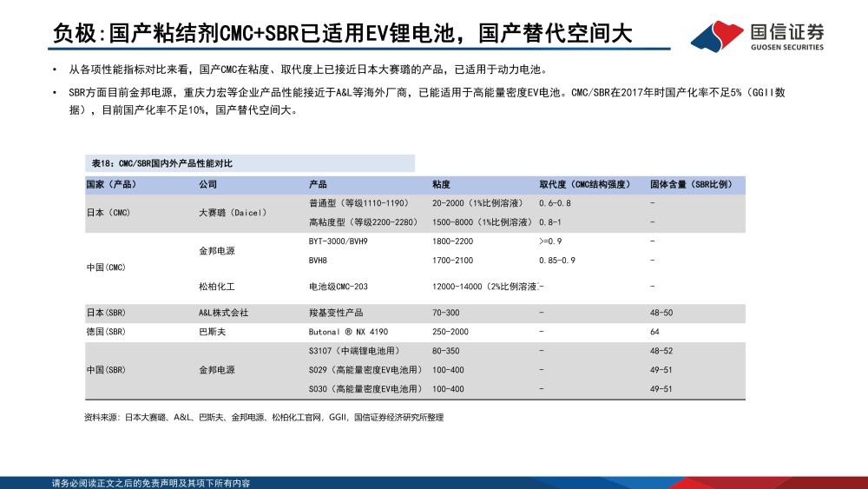Select the 1500-8000 viscosity cell
Screen dimensions: 868x489
(x=482, y=222)
